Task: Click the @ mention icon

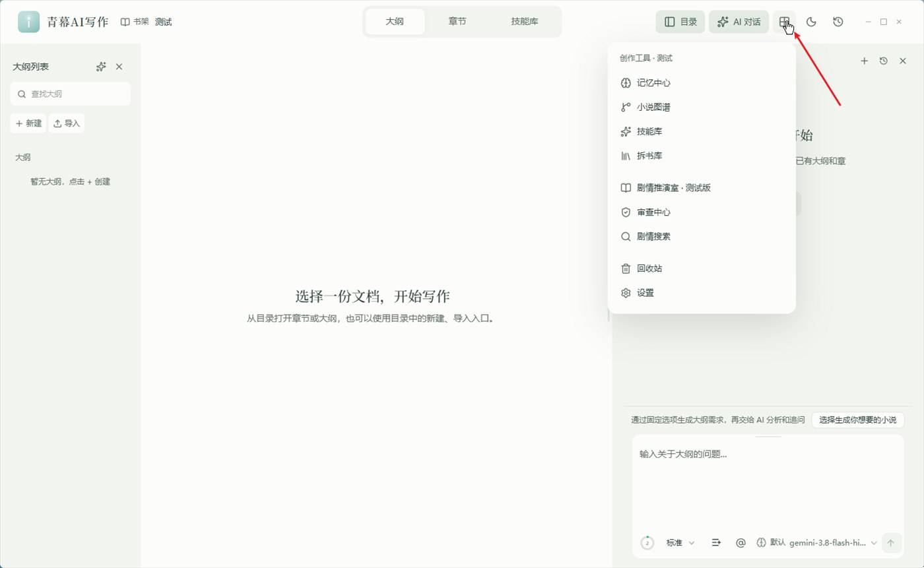Action: [741, 542]
